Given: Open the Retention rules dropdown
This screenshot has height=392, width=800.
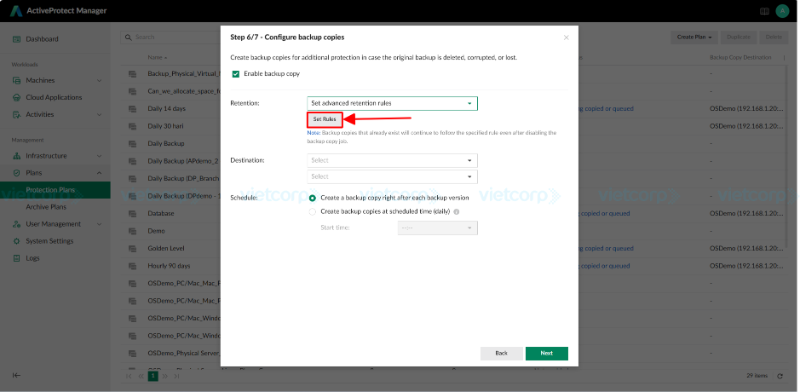Looking at the screenshot, I should tap(392, 103).
